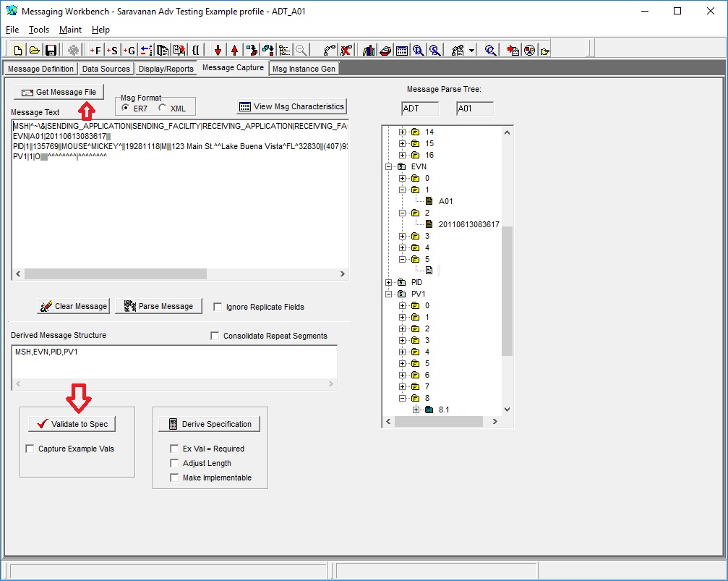Image resolution: width=728 pixels, height=581 pixels.
Task: Expand the PID node in the parse tree
Action: pyautogui.click(x=388, y=283)
